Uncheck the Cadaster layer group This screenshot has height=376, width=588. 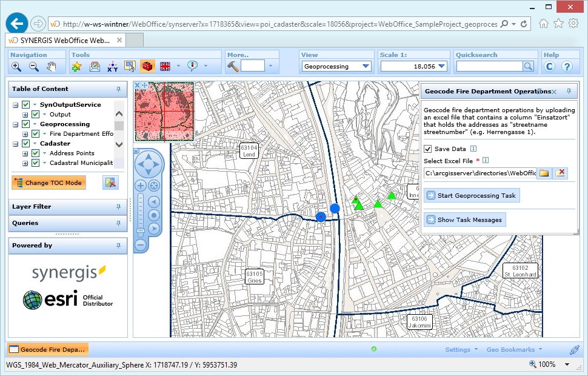click(25, 143)
